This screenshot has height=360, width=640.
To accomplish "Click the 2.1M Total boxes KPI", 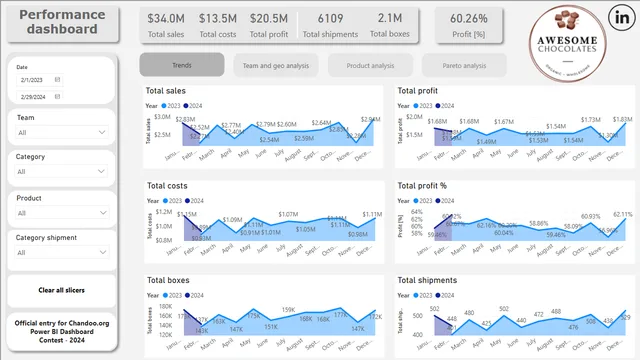I will (389, 25).
